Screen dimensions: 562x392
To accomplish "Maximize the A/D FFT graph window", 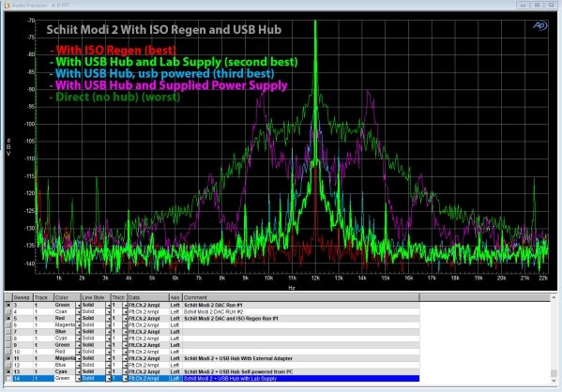I will pos(537,5).
